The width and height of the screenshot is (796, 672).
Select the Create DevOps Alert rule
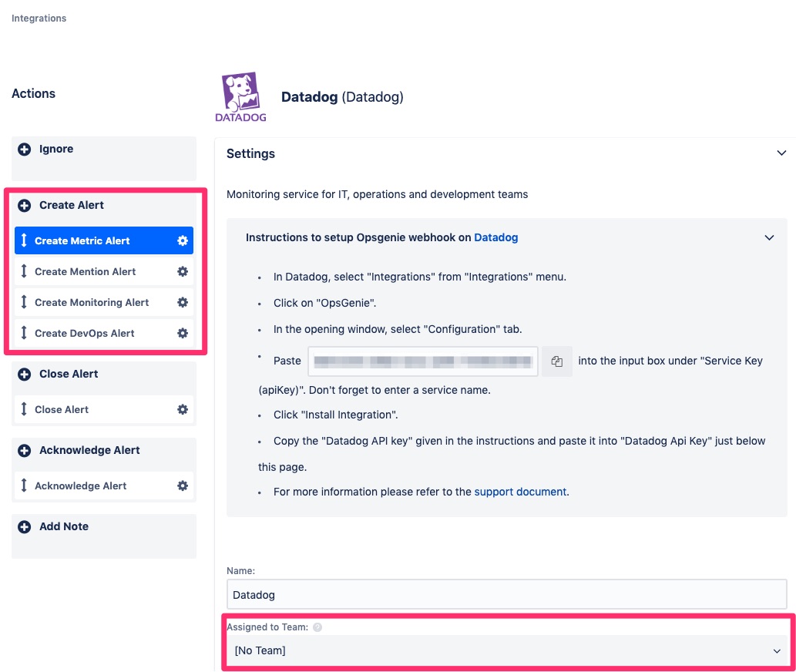click(104, 334)
